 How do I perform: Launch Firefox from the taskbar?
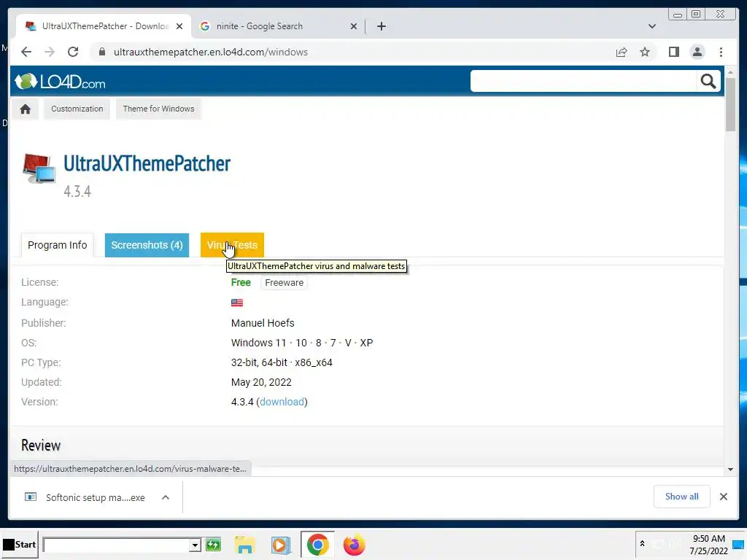pos(354,545)
